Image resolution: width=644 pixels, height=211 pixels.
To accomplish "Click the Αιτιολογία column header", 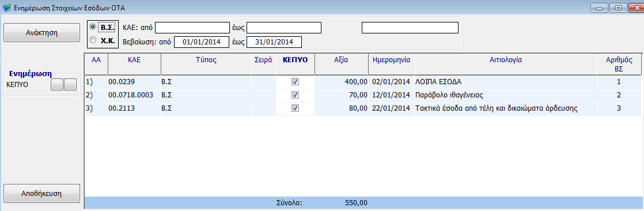I will [x=506, y=64].
